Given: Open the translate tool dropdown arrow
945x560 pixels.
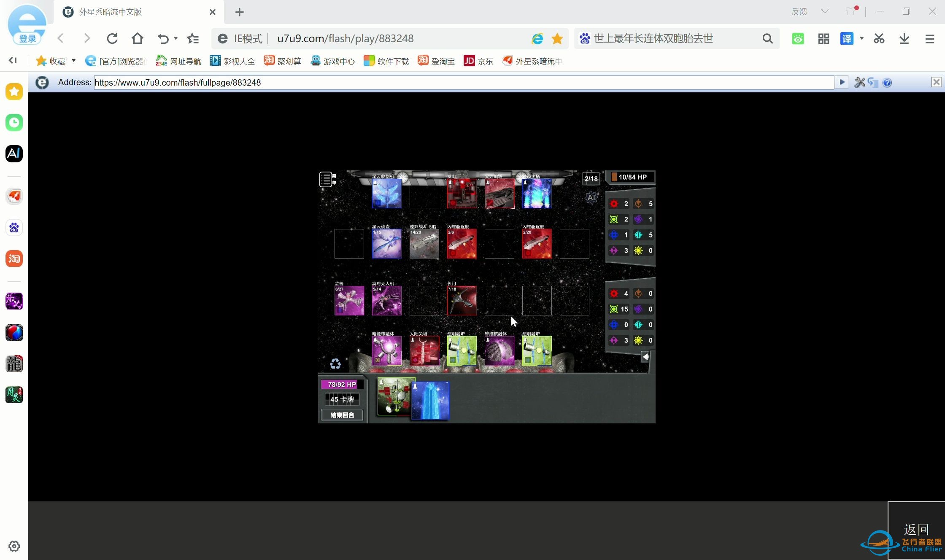Looking at the screenshot, I should click(862, 38).
